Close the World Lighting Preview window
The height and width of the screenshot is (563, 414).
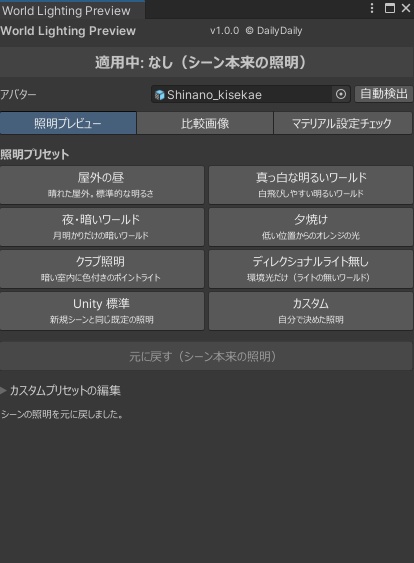[x=406, y=8]
